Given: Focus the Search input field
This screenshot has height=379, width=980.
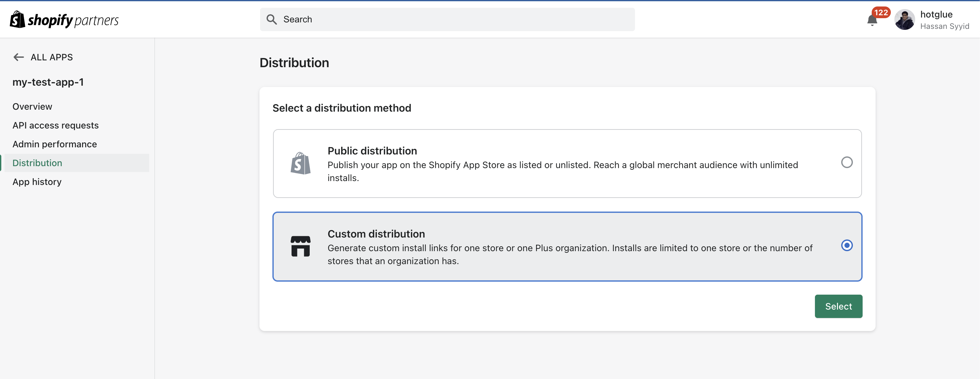Looking at the screenshot, I should (x=453, y=19).
